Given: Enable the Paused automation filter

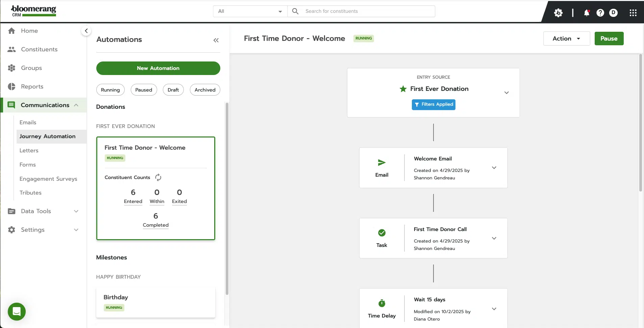Looking at the screenshot, I should 144,90.
